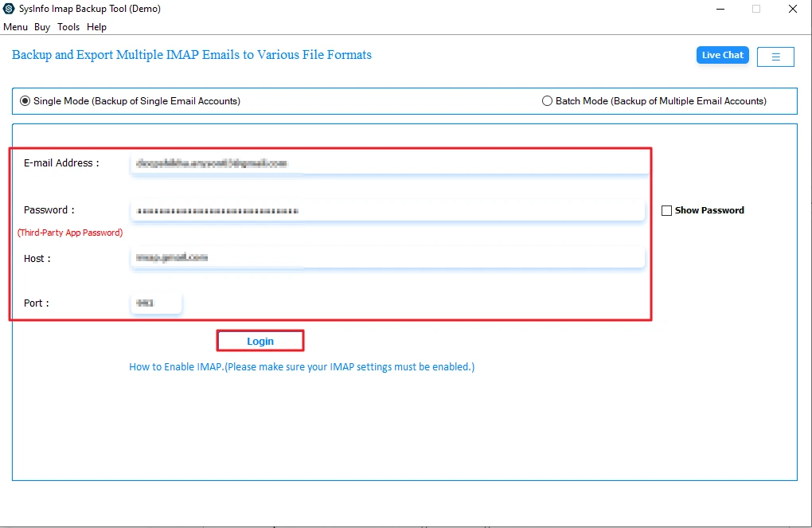Open the Help menu

96,26
